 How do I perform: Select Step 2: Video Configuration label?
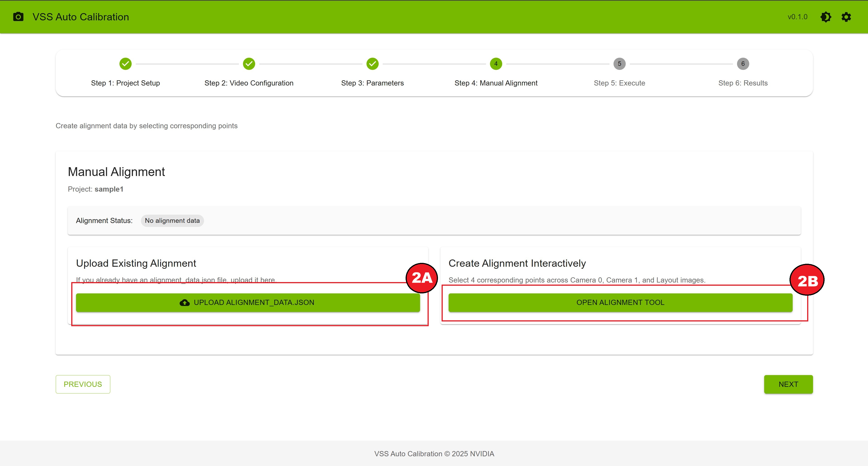click(x=249, y=83)
